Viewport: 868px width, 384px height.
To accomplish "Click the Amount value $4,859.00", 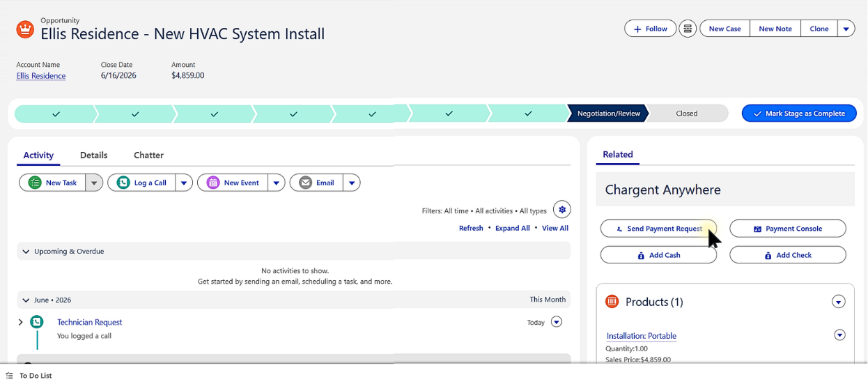I will (x=188, y=75).
